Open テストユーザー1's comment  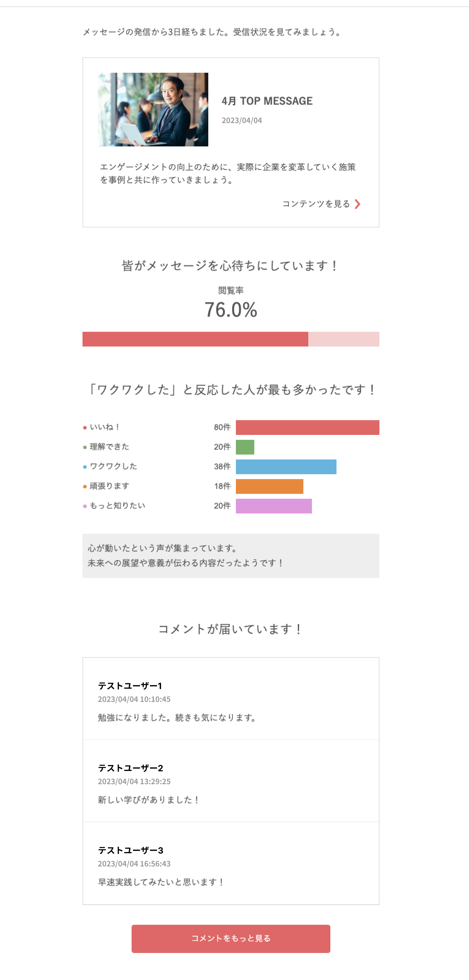(x=231, y=699)
